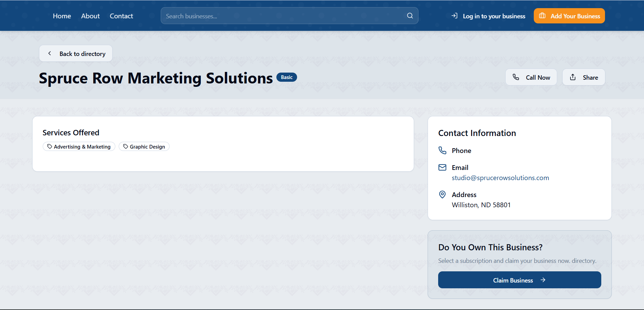Click the envelope icon beside Email
Viewport: 644px width, 310px height.
(443, 167)
